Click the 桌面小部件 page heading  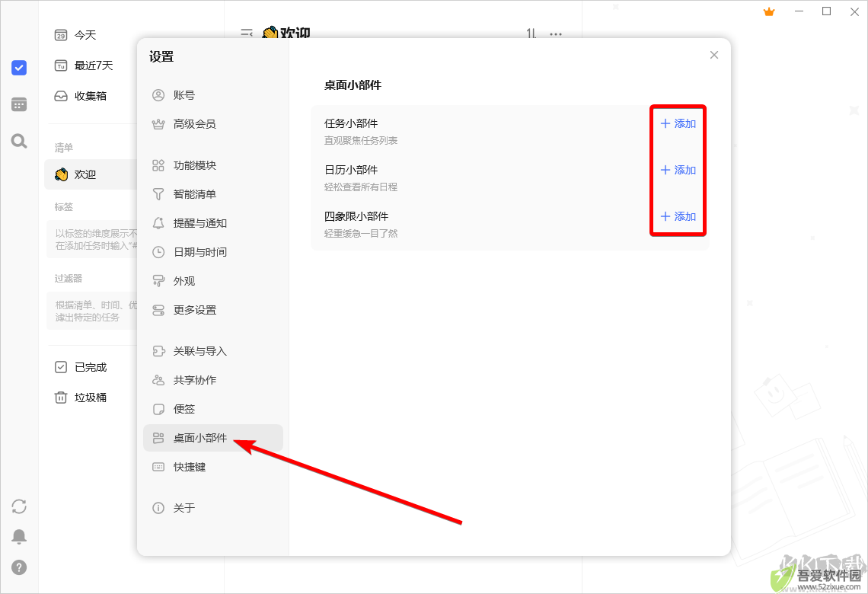coord(353,85)
